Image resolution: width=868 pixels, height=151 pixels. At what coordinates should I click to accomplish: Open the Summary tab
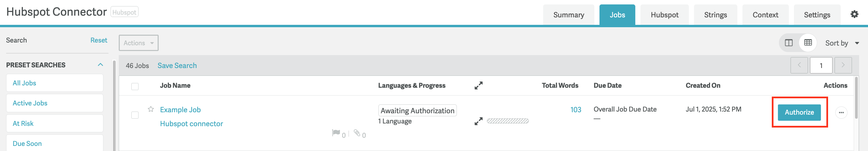tap(569, 15)
